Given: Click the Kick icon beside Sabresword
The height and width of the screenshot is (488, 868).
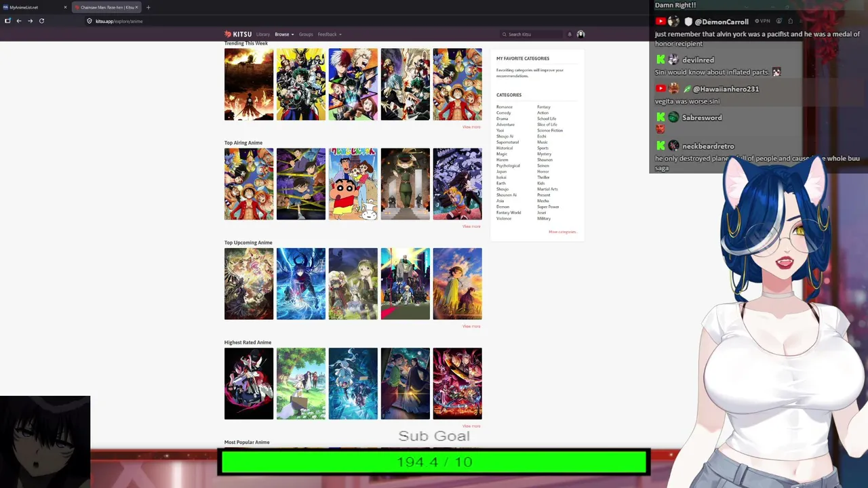Looking at the screenshot, I should coord(660,118).
